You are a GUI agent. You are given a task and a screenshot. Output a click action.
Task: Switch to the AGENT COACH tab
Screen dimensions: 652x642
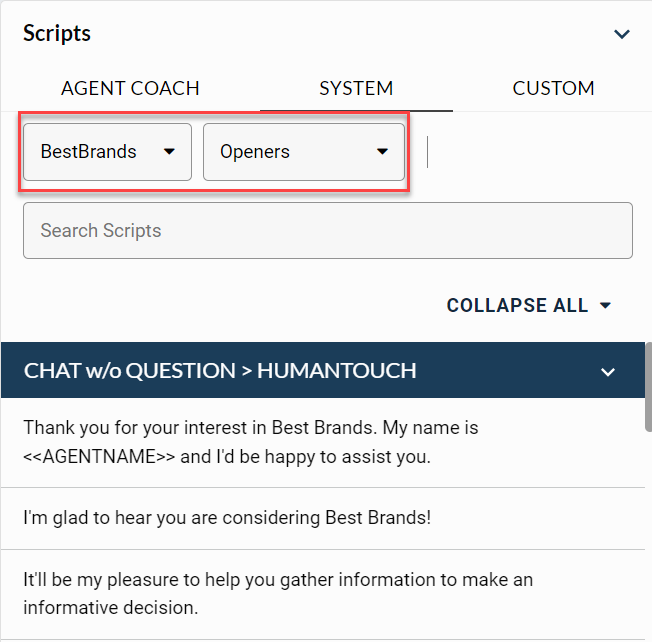click(130, 88)
